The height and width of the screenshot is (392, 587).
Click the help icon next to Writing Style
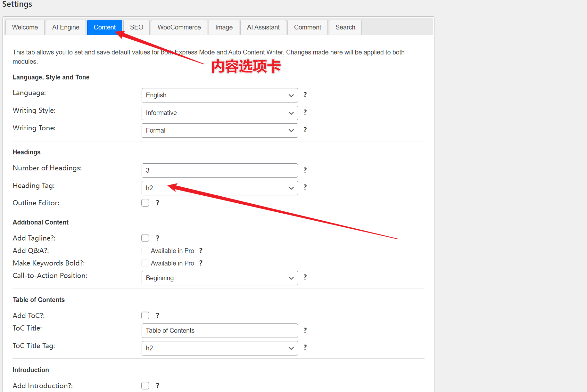point(305,112)
